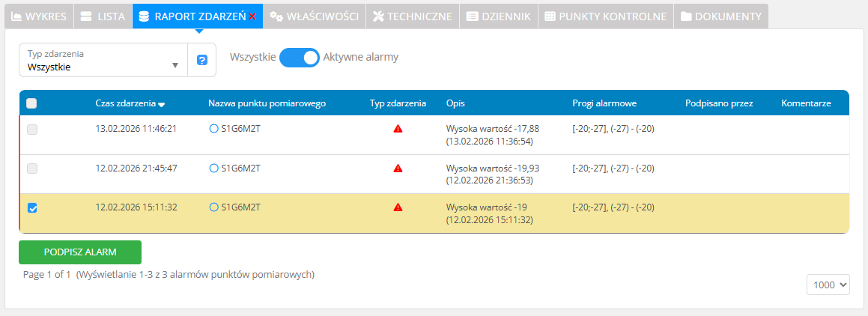The width and height of the screenshot is (868, 316).
Task: Click the blue question mark help icon
Action: 201,60
